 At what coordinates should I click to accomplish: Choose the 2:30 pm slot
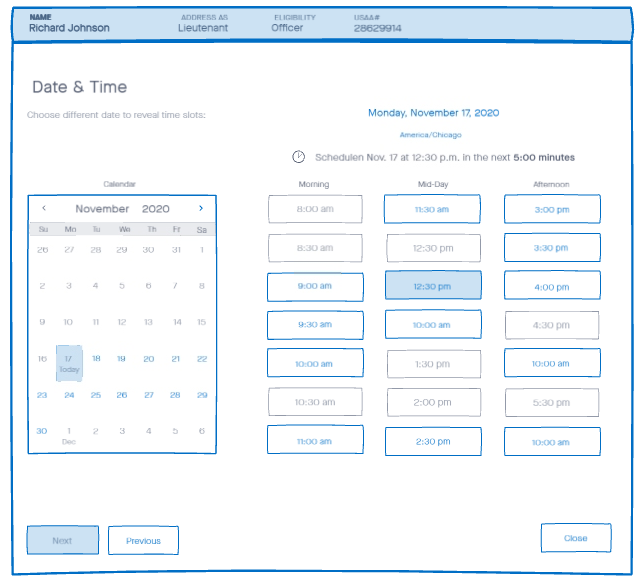433,441
